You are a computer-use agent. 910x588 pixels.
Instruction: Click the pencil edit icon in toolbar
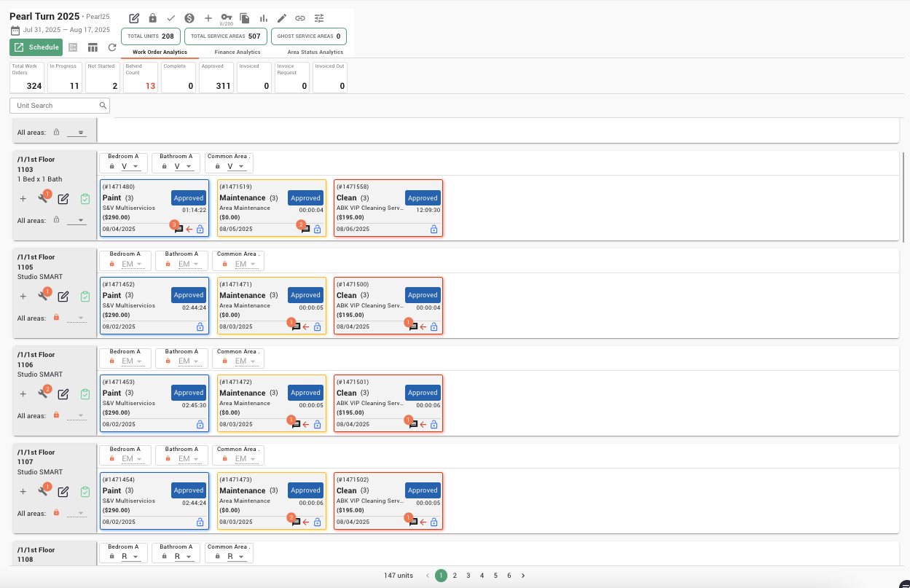click(282, 18)
